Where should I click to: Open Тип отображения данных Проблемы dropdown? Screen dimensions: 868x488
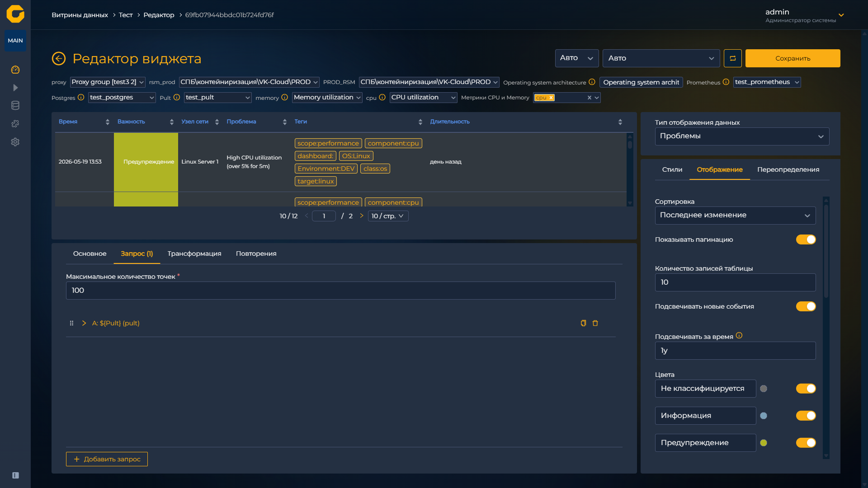pos(742,136)
